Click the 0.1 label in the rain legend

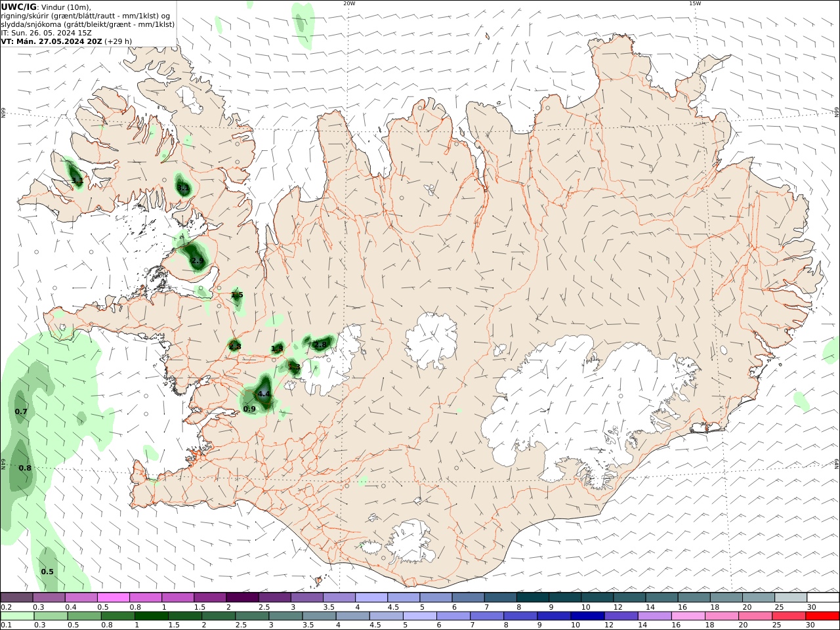pos(5,625)
